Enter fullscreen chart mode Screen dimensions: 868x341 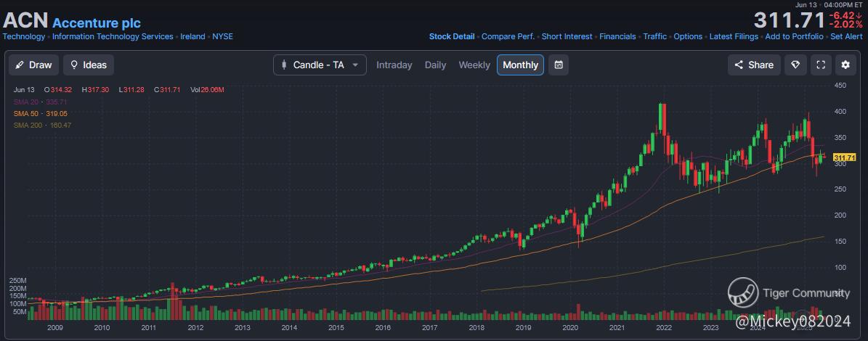click(821, 65)
